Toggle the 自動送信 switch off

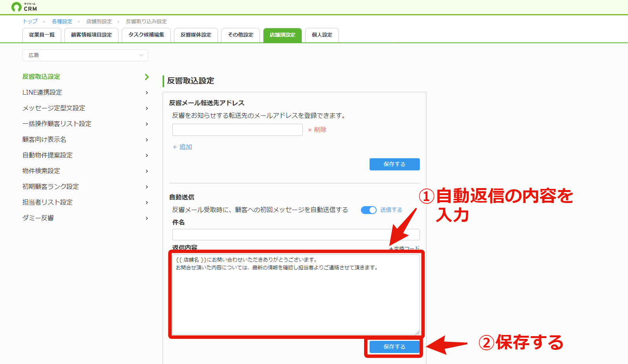tap(369, 210)
